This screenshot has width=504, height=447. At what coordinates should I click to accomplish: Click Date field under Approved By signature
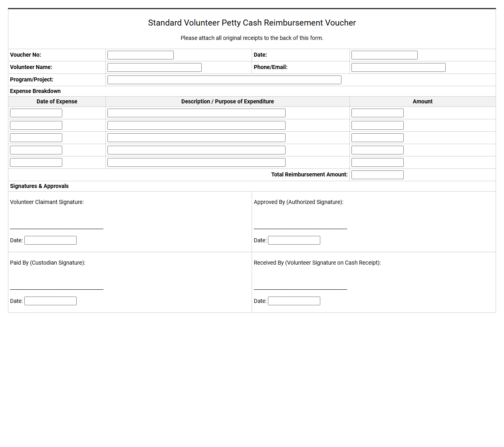[294, 240]
